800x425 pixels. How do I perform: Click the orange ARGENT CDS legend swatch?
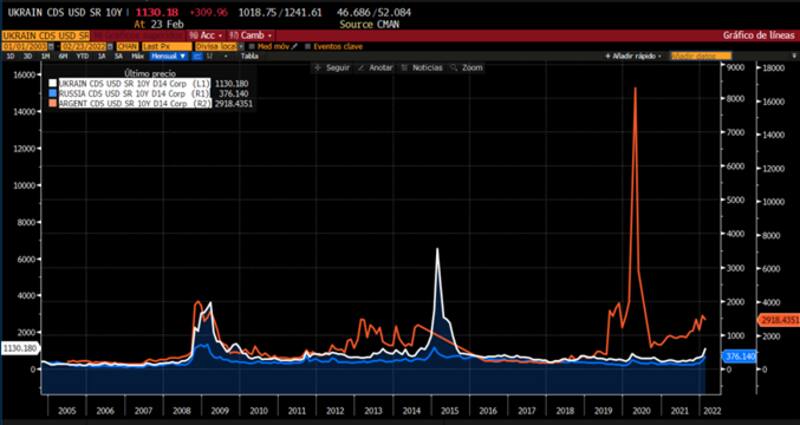[x=52, y=104]
